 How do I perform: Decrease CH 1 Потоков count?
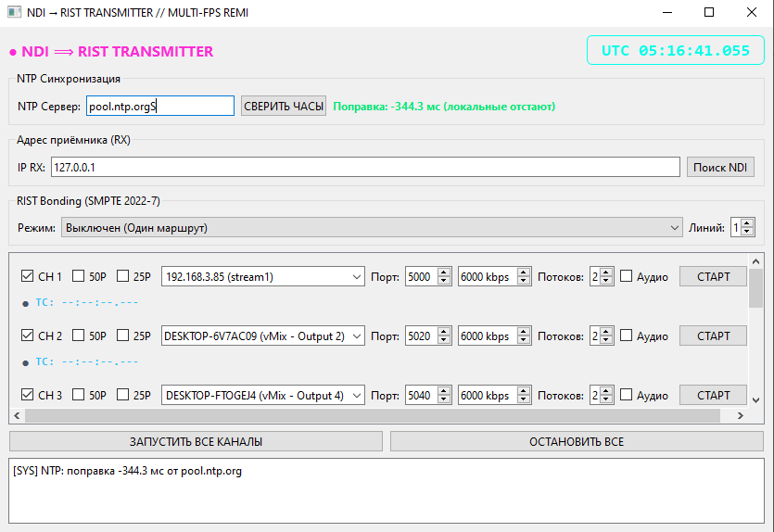(x=606, y=282)
